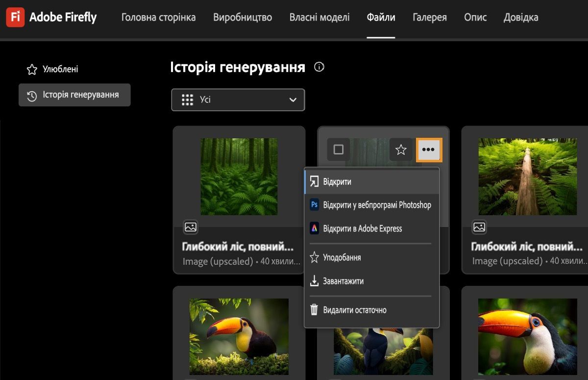Screen dimensions: 588x380
Task: Open the fallen log forest thumbnail
Action: [x=528, y=177]
